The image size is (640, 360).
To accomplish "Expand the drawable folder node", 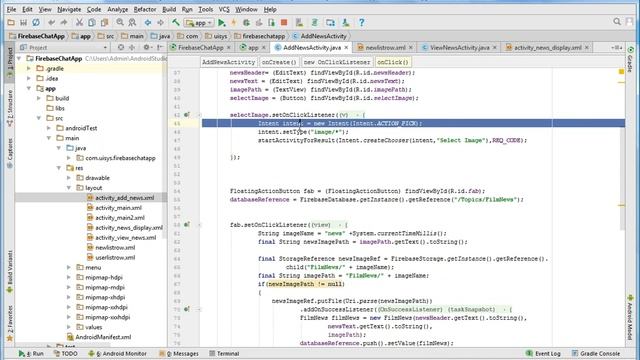I will point(69,178).
